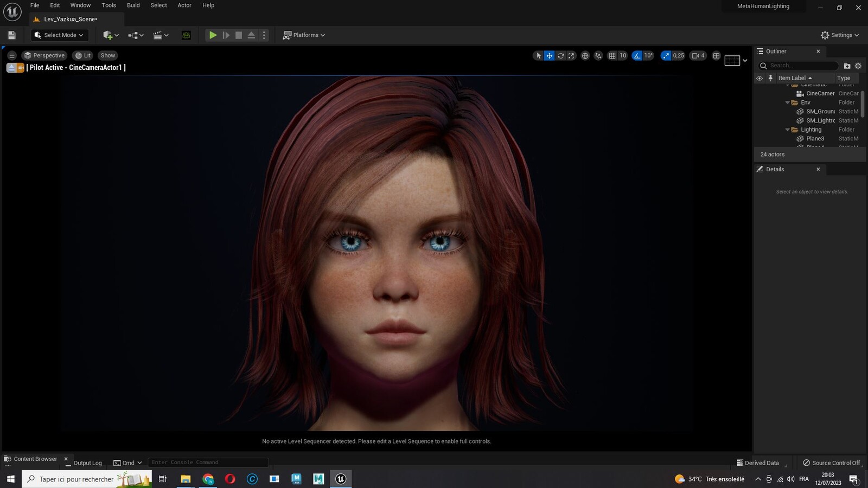Create new folder in Outliner
Screen dimensions: 868x488
[847, 66]
